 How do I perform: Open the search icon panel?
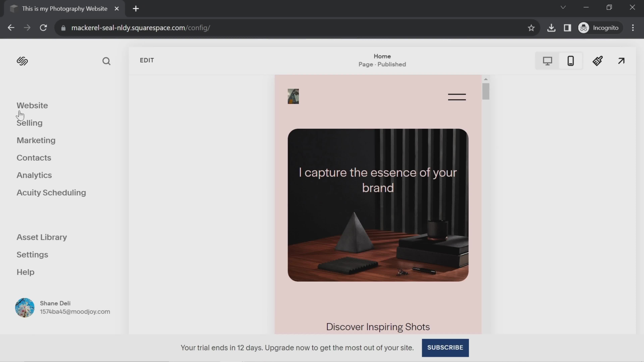(x=107, y=61)
